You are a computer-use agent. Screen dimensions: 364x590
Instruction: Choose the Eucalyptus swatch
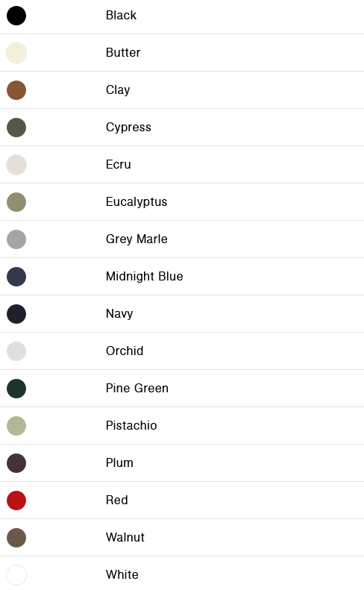click(x=16, y=202)
